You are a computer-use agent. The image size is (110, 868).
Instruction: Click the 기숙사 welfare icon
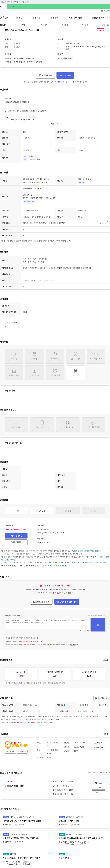tap(34, 356)
